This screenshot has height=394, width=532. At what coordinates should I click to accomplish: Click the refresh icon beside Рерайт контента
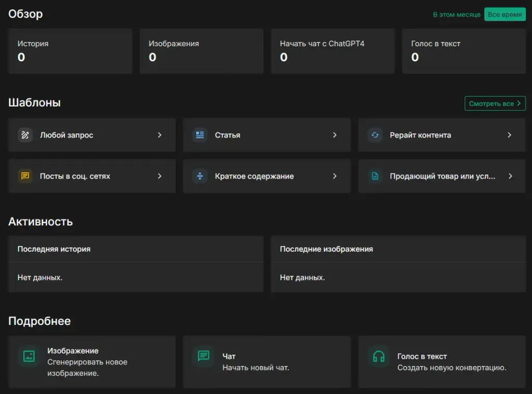(375, 135)
